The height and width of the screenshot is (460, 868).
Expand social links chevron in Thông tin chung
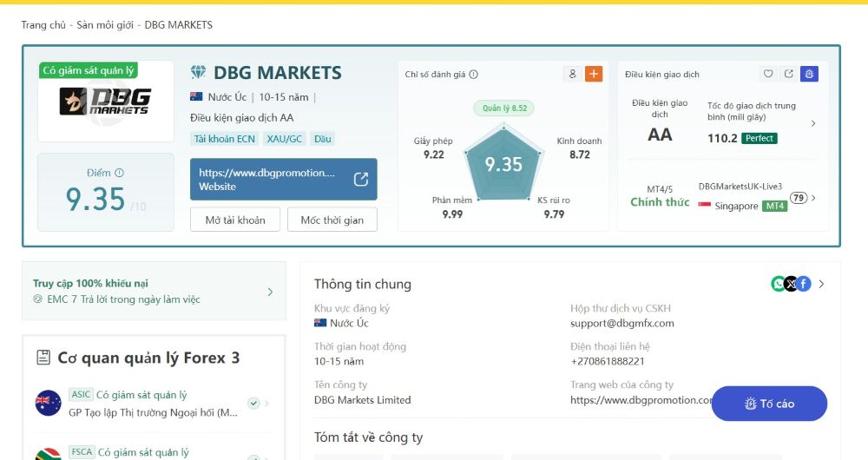point(821,284)
